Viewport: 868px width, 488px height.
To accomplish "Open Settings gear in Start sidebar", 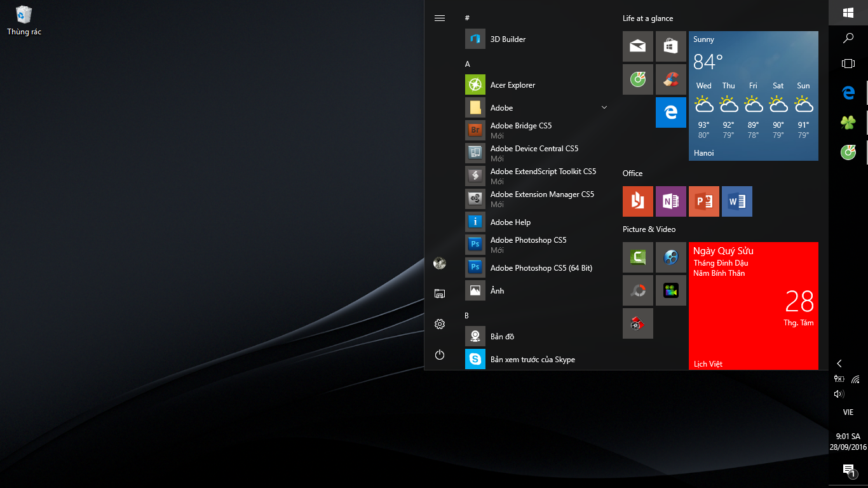I will coord(440,324).
